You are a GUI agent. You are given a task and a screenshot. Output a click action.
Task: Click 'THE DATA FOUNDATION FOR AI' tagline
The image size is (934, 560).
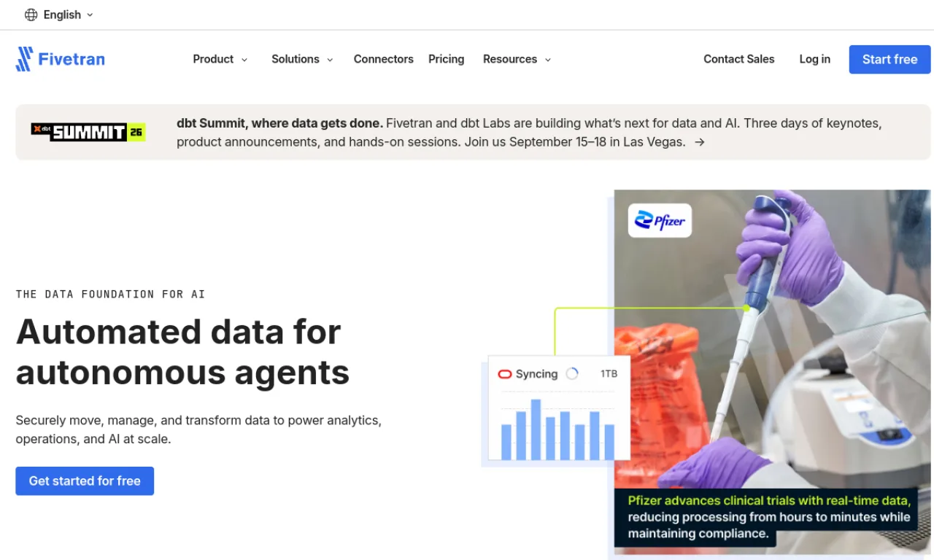110,295
